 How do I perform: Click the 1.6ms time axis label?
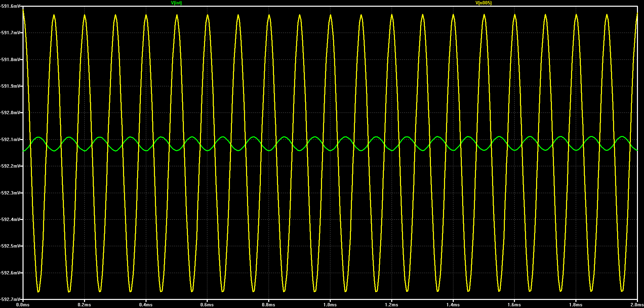[x=514, y=305]
